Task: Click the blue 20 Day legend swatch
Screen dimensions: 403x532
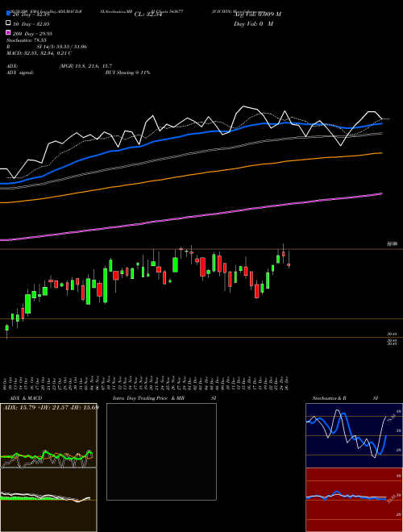Action: (x=8, y=14)
